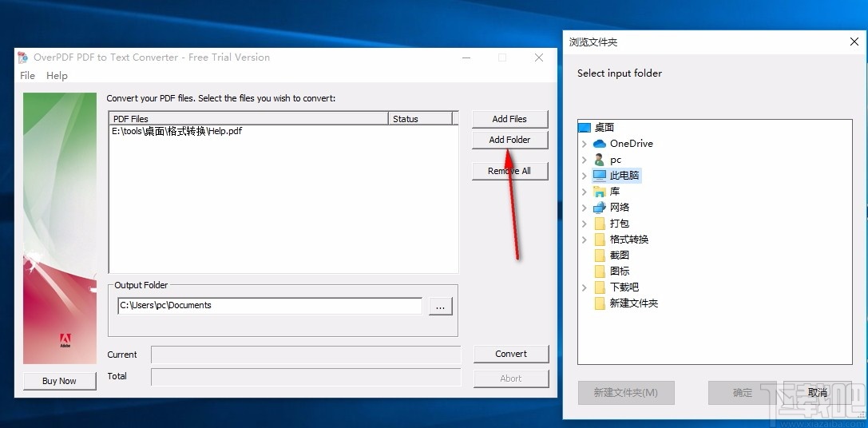Viewport: 868px width, 428px height.
Task: Click the 库 library icon
Action: (x=600, y=192)
